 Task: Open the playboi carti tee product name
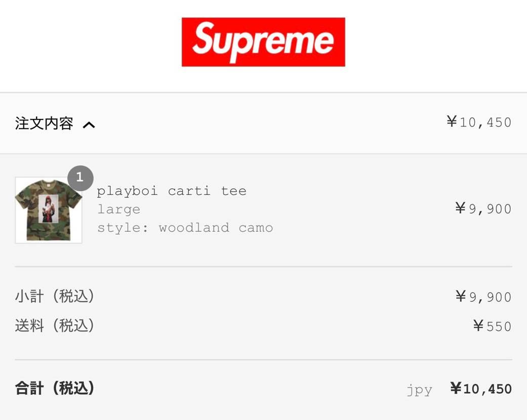coord(172,191)
